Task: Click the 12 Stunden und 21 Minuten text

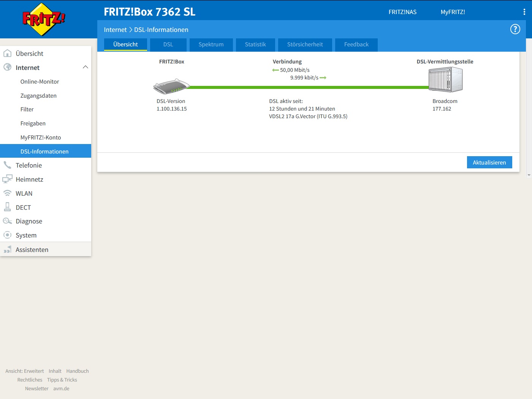Action: (302, 109)
